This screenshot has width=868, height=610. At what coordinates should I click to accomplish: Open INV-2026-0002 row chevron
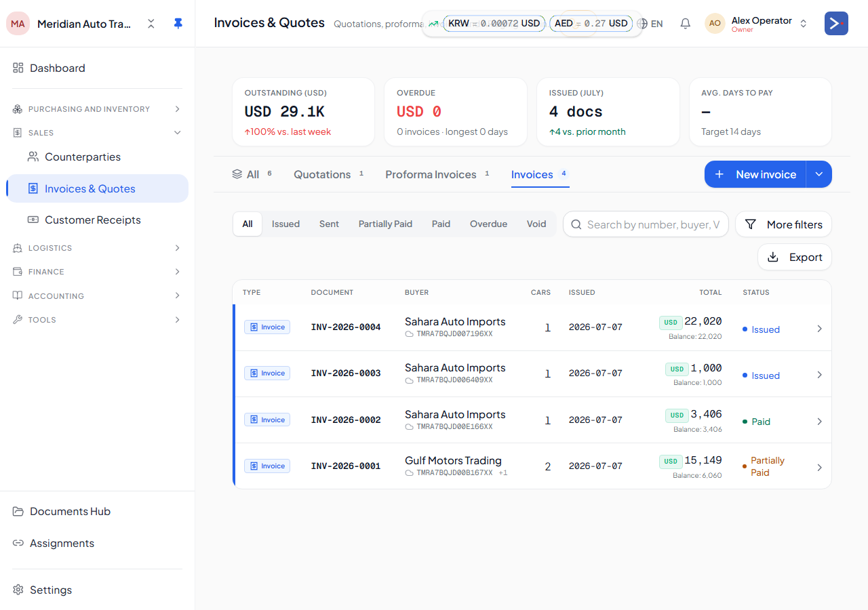819,422
